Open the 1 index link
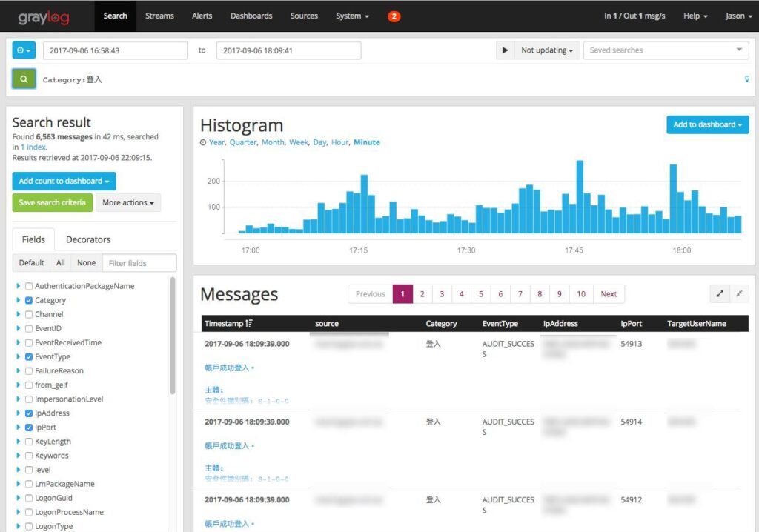759x532 pixels. click(x=33, y=147)
